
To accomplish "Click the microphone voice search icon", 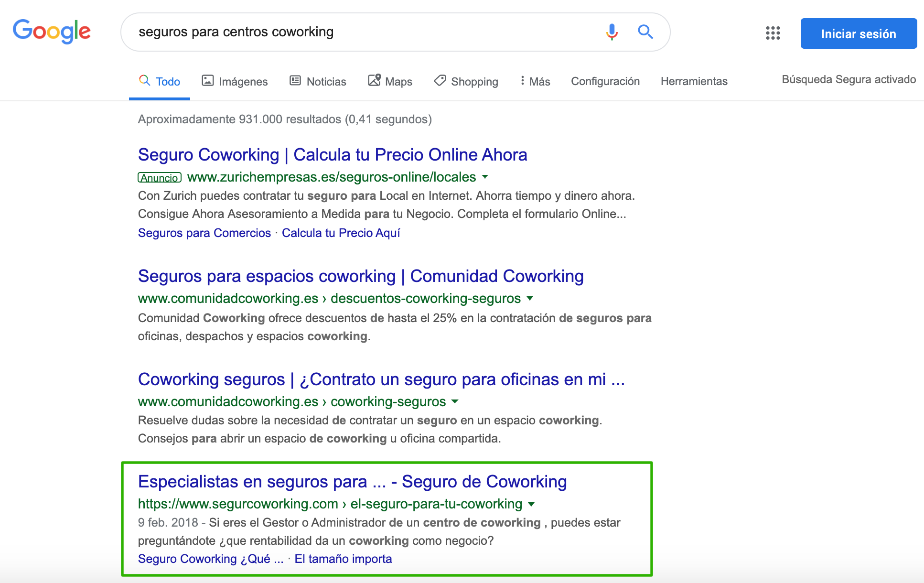I will point(612,32).
